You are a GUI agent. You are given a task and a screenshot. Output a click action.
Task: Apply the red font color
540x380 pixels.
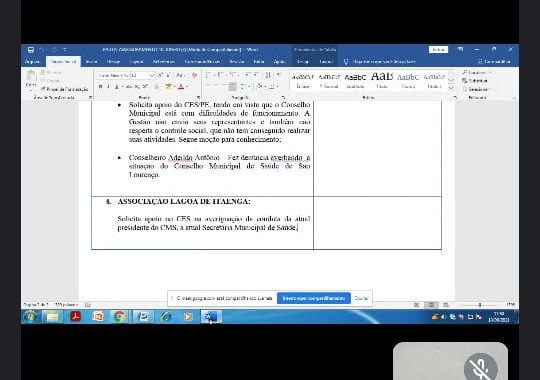(181, 86)
